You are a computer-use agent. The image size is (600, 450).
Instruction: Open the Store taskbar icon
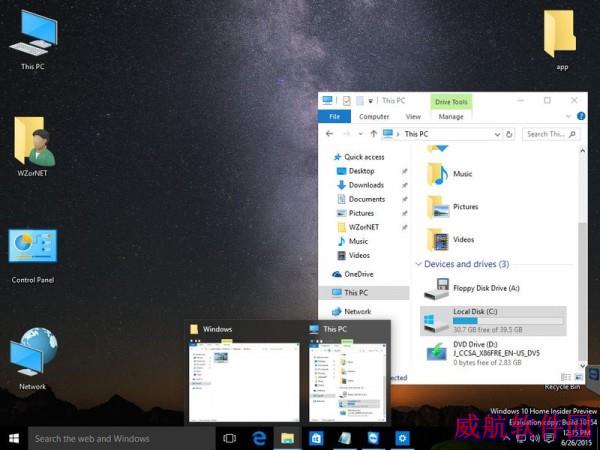click(316, 438)
